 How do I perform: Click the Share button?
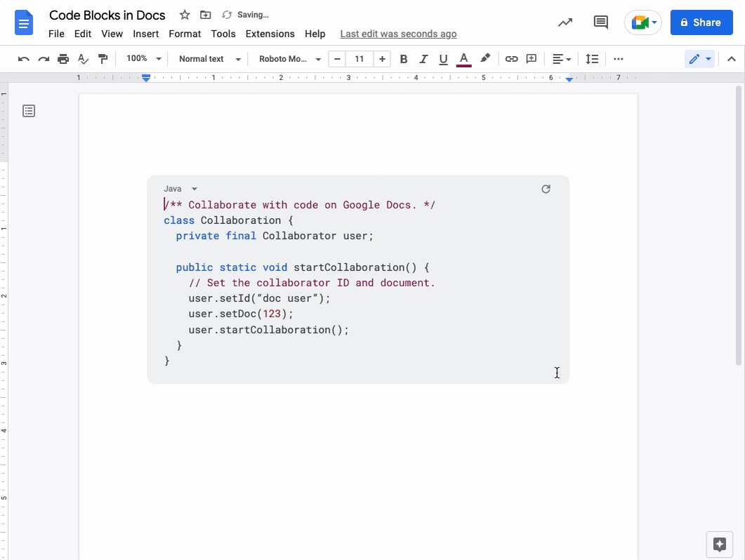coord(701,22)
